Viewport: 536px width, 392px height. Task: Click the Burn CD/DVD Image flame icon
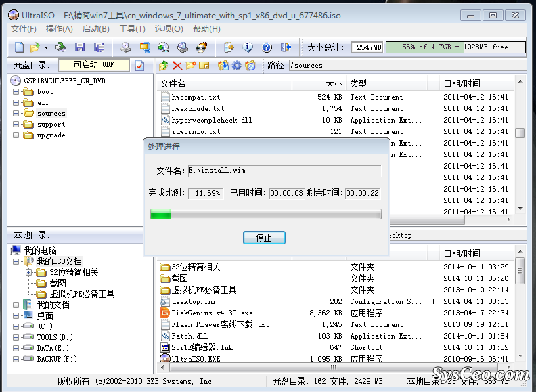[x=202, y=47]
